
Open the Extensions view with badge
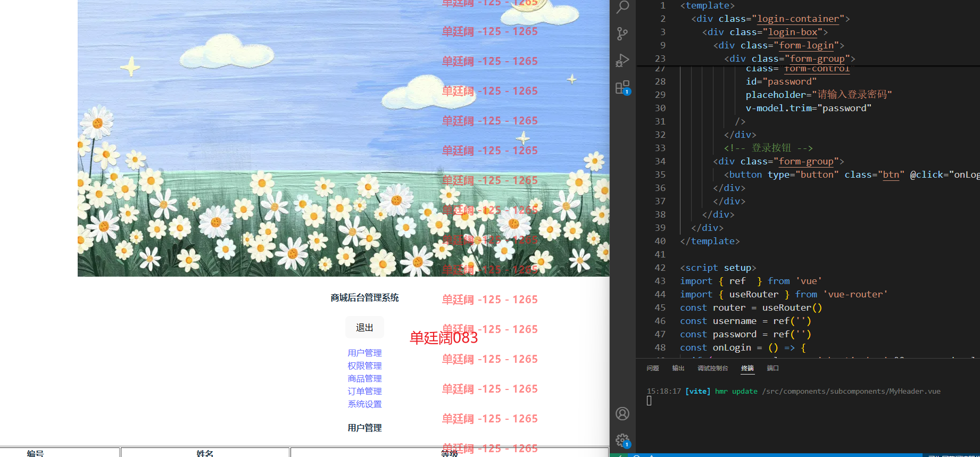tap(622, 88)
